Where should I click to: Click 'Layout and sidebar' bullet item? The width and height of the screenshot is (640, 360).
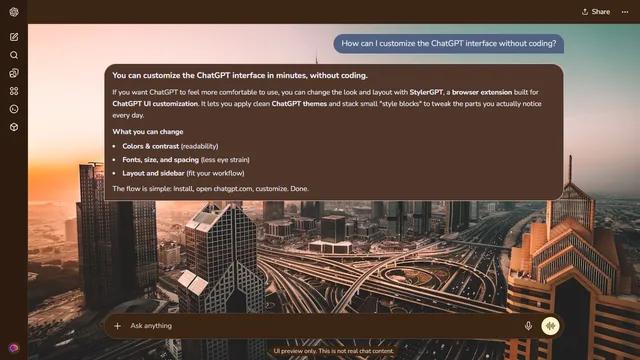pyautogui.click(x=183, y=173)
